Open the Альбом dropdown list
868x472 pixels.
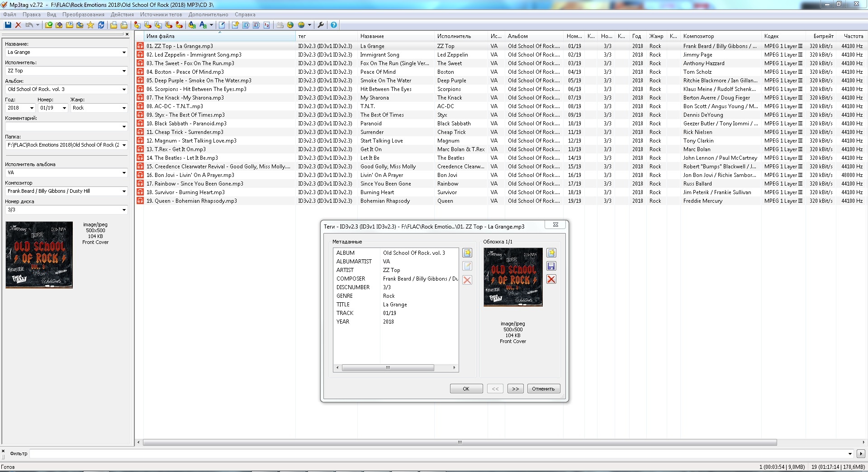124,89
